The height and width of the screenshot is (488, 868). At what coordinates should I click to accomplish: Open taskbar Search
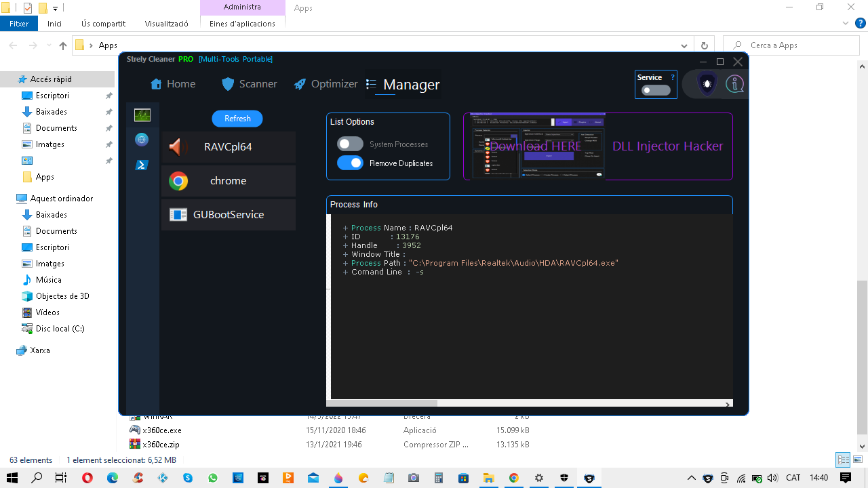point(37,478)
